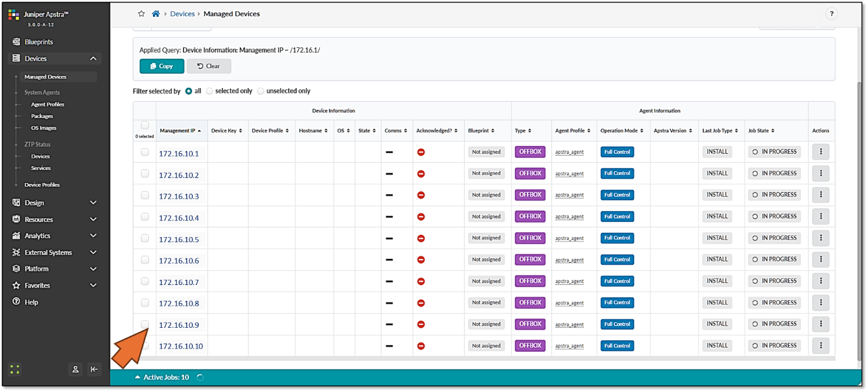868x392 pixels.
Task: Select the 'selected only' radio button
Action: [x=210, y=91]
